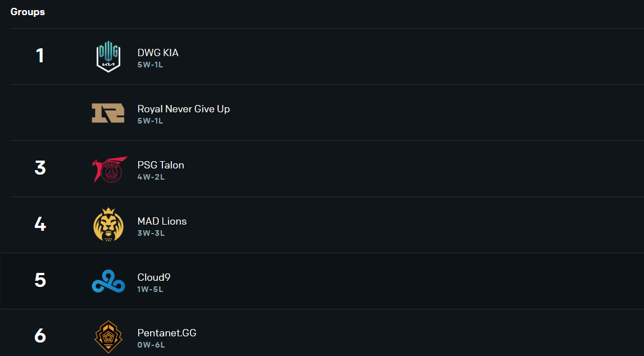644x356 pixels.
Task: Click the Groups section heading
Action: [28, 12]
